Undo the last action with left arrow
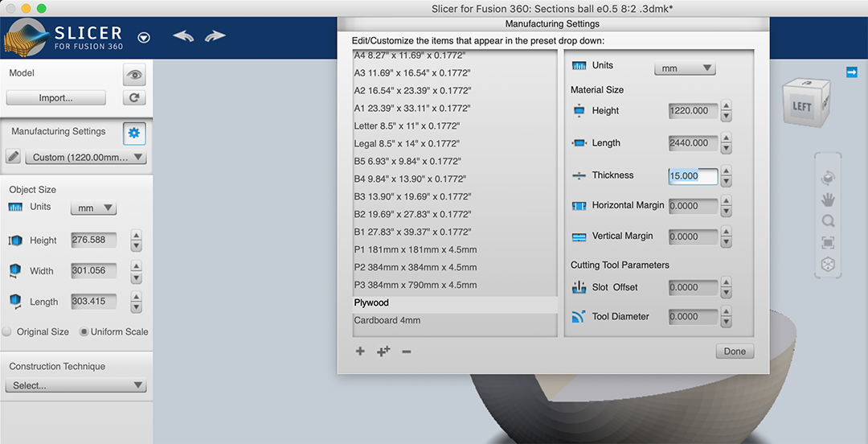The width and height of the screenshot is (868, 444). tap(183, 36)
